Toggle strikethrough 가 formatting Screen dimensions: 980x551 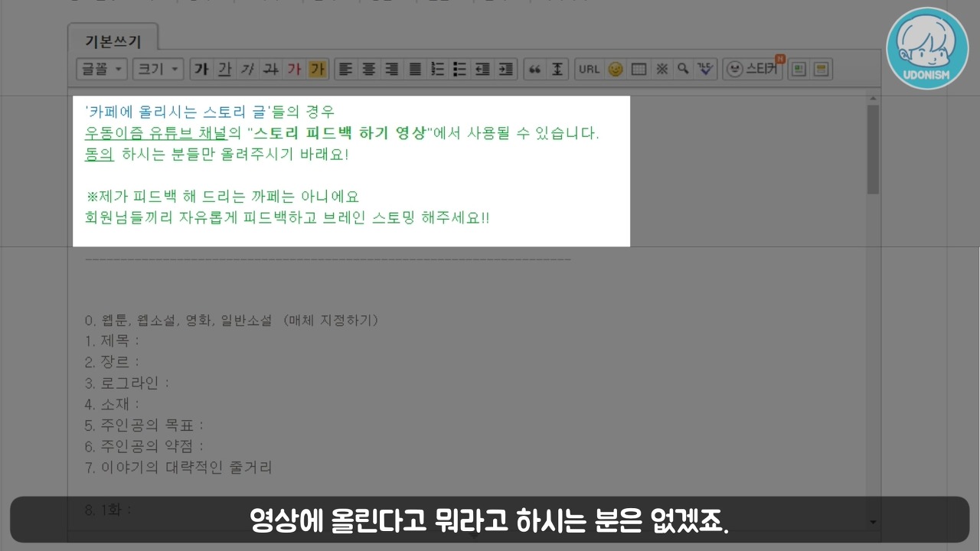click(270, 69)
